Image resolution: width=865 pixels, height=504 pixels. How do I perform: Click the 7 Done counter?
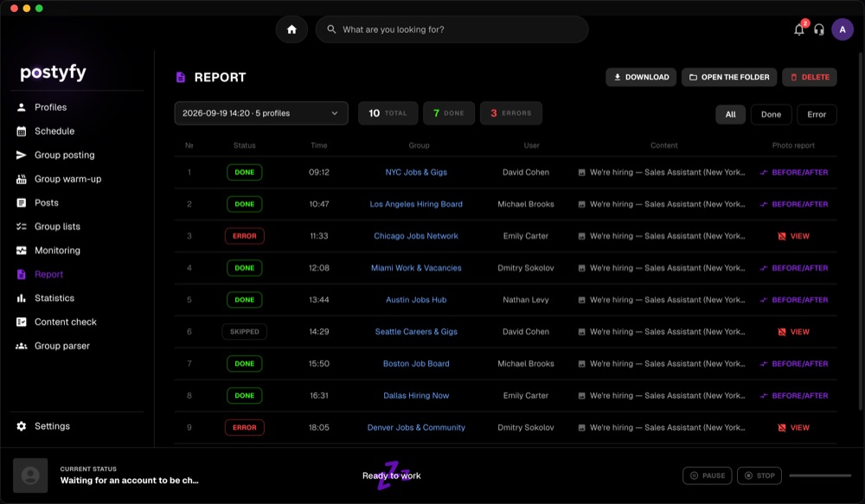point(448,113)
